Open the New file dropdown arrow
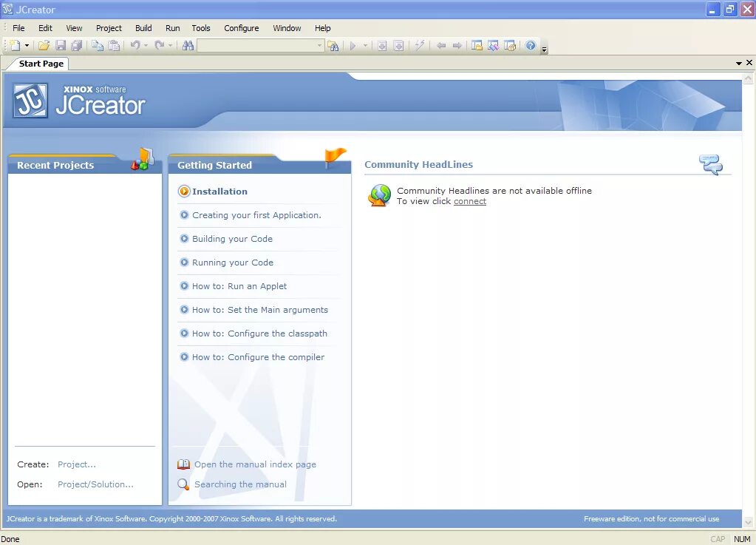This screenshot has height=545, width=756. pos(27,45)
